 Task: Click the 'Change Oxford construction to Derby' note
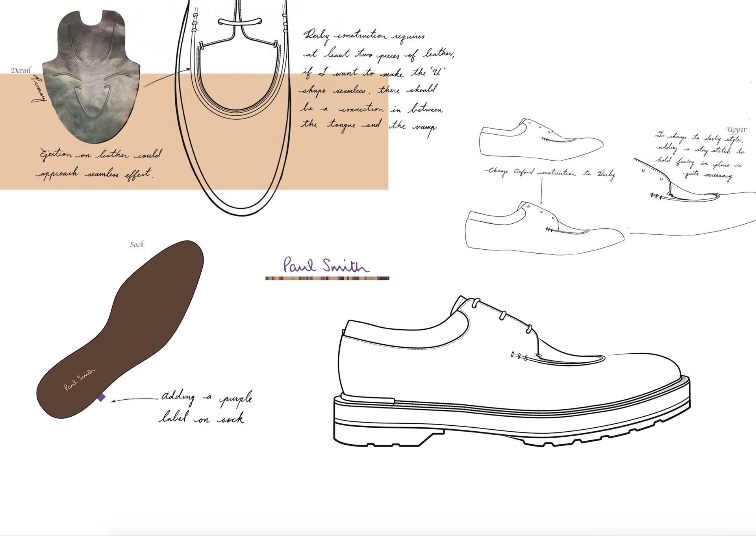click(549, 173)
